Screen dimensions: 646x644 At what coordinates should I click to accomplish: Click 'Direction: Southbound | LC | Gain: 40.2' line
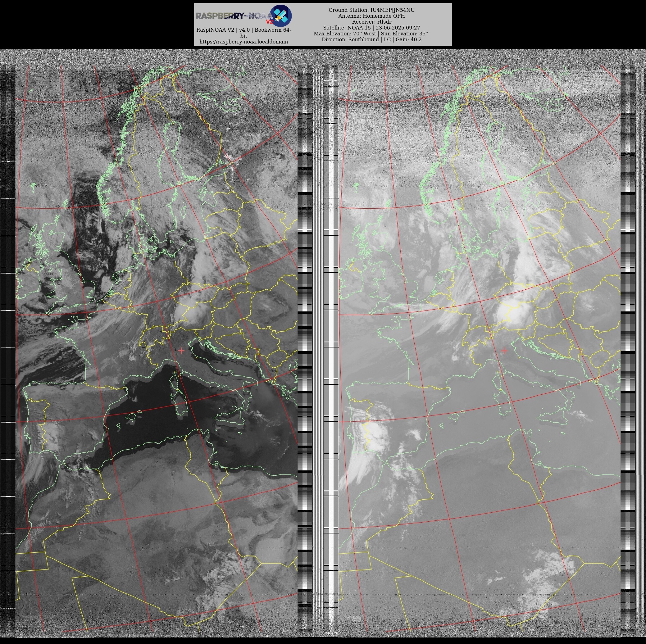tap(371, 39)
